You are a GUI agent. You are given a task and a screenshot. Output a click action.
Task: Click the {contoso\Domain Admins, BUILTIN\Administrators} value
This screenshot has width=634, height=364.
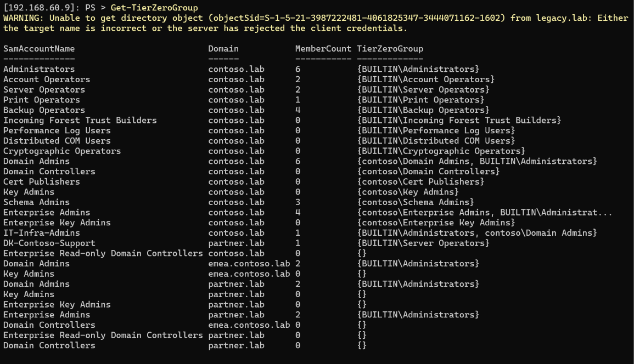tap(476, 161)
